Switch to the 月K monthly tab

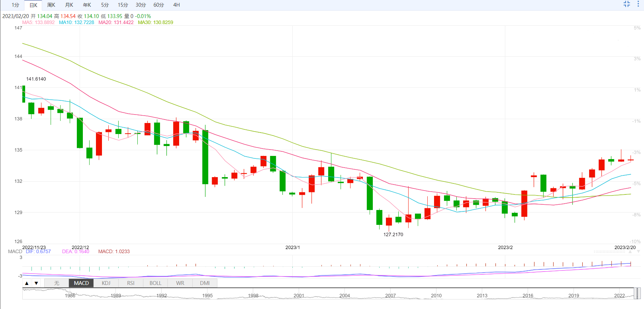click(69, 5)
